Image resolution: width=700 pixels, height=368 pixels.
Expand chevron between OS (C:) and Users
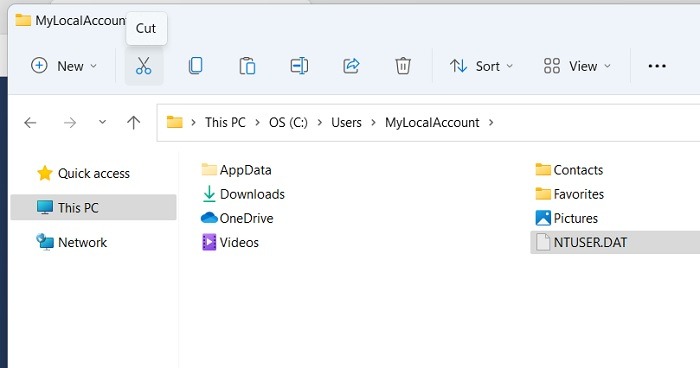[x=320, y=122]
